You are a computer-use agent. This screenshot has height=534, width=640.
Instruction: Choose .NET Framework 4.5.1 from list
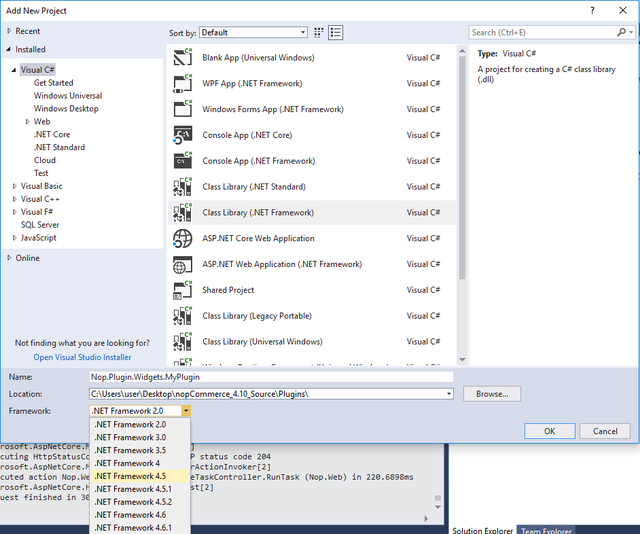coord(140,489)
